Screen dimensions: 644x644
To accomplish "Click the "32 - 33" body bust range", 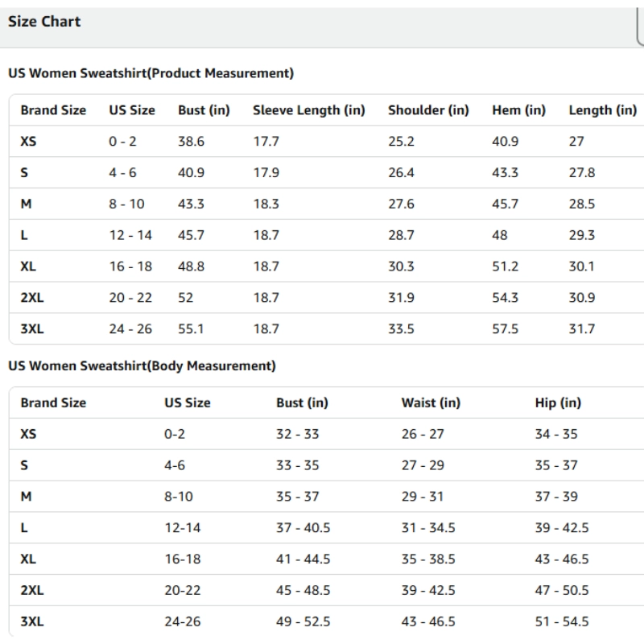I will click(x=298, y=434).
